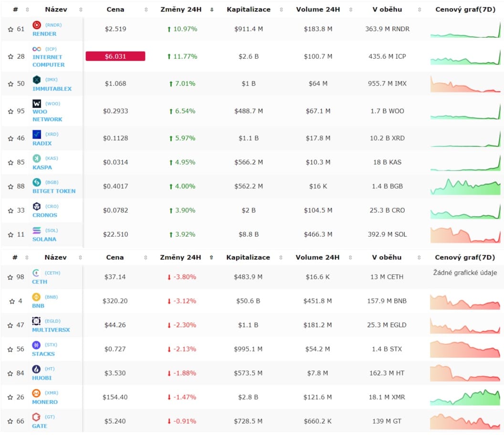Sort top table by Volume 24H arrows

point(351,10)
